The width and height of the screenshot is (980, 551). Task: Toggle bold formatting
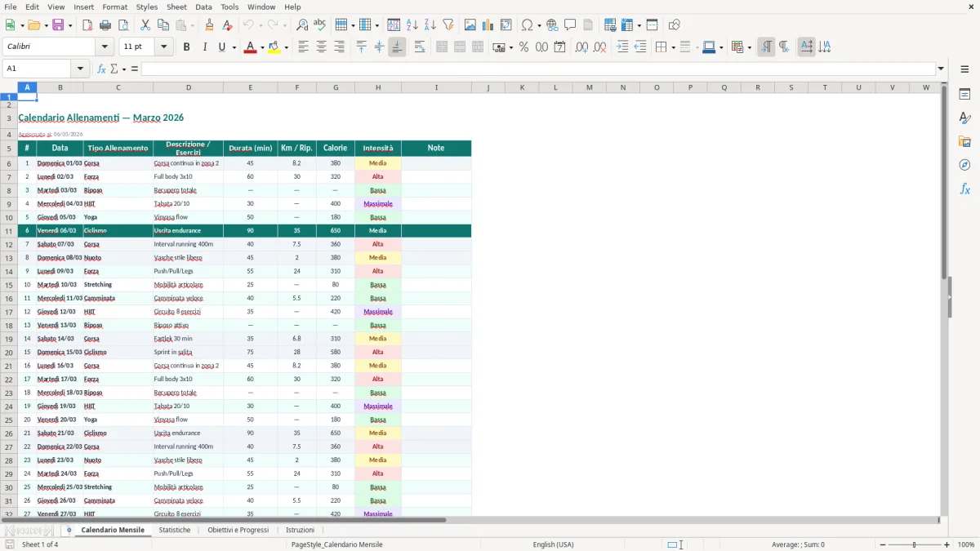tap(187, 47)
